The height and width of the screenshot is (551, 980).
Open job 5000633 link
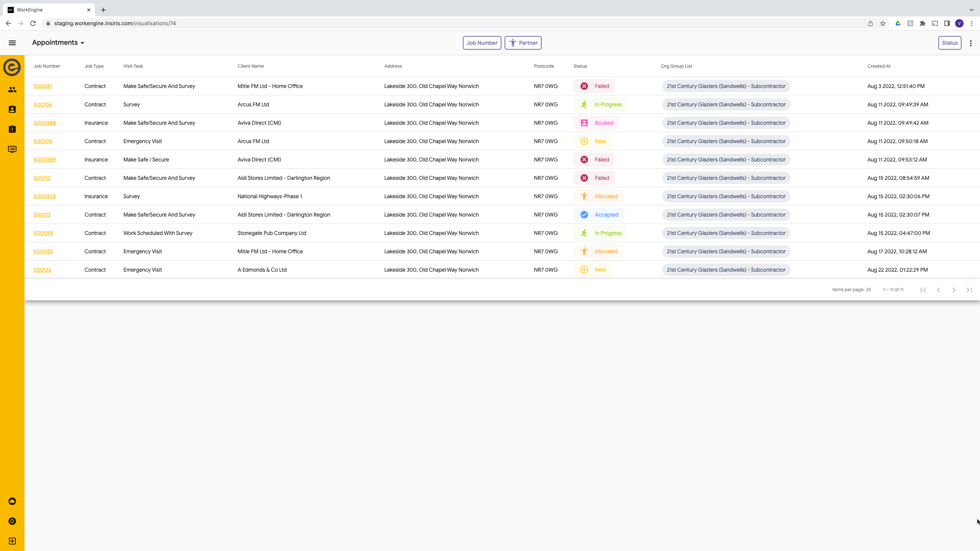tap(44, 196)
